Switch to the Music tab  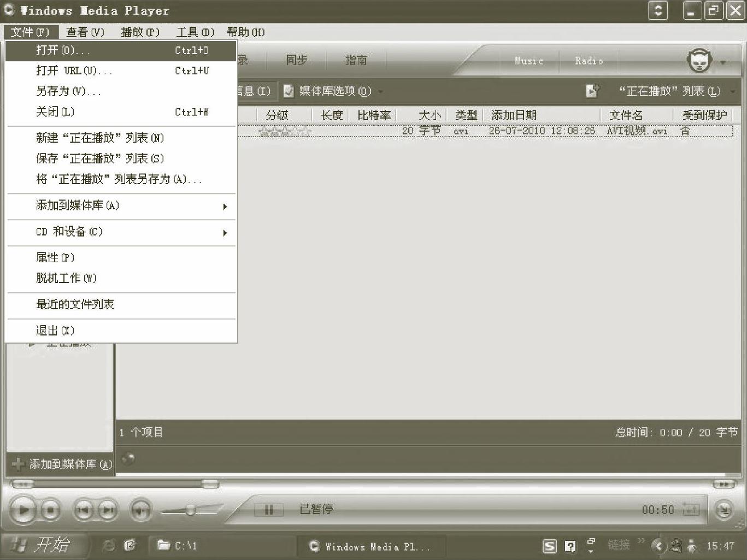[x=529, y=61]
